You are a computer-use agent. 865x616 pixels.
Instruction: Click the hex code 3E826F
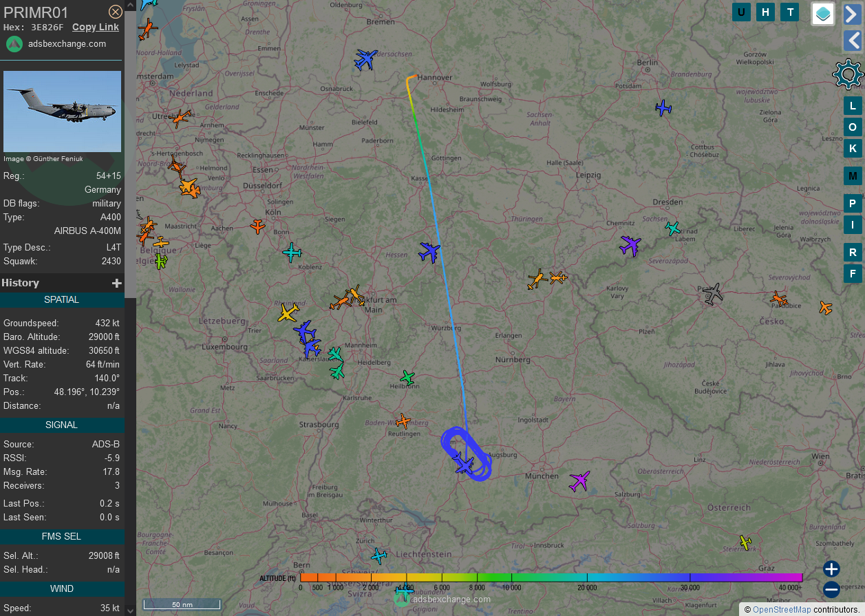[x=47, y=28]
